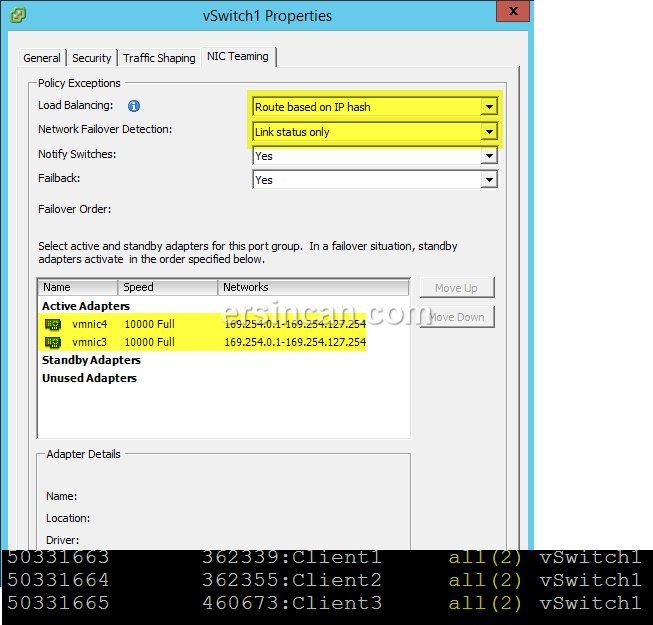
Task: Open the Load Balancing dropdown
Action: pos(488,107)
